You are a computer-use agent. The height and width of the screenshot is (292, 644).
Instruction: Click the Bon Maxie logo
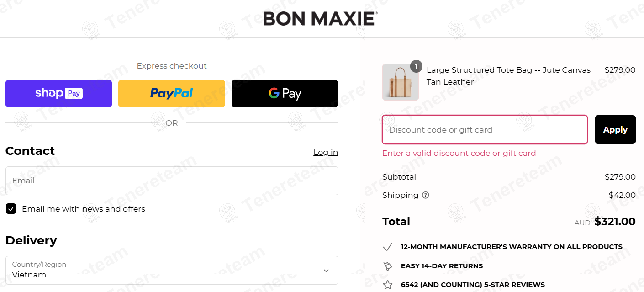coord(320,19)
